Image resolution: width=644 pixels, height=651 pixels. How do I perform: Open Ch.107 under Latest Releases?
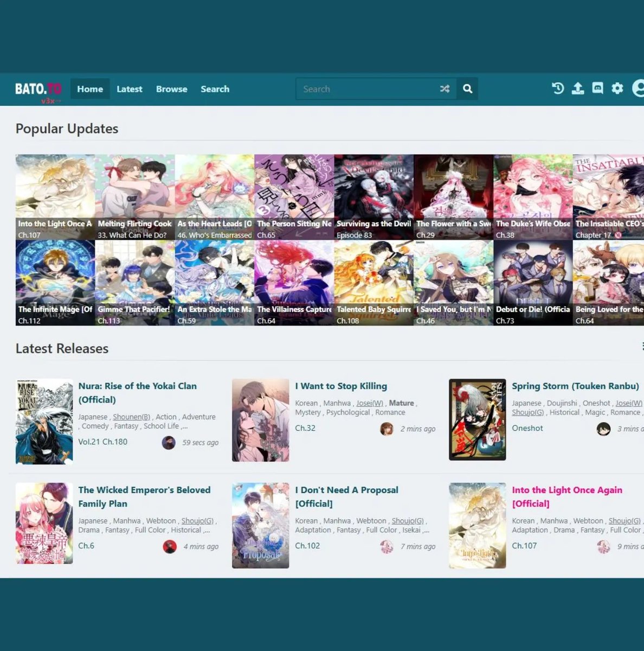click(524, 546)
